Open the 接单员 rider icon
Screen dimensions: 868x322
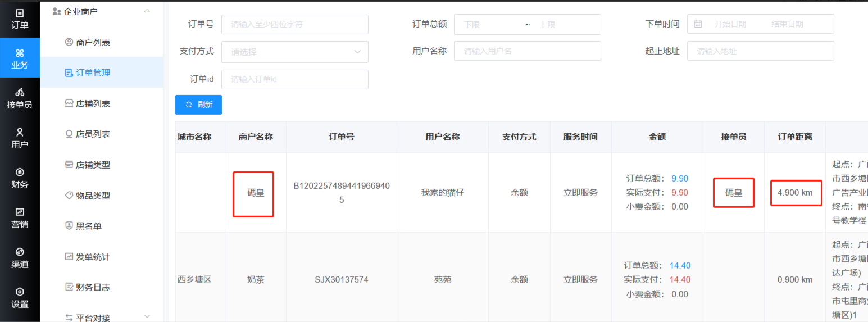click(20, 92)
